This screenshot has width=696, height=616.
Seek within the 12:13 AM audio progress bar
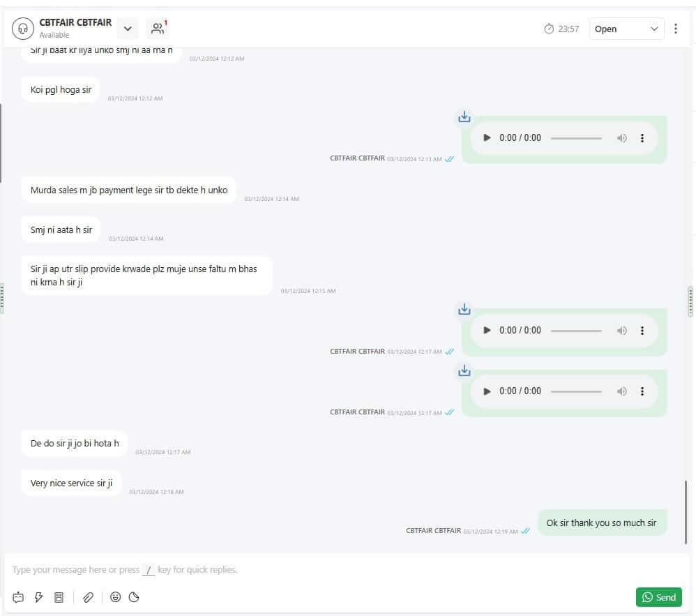click(x=576, y=138)
